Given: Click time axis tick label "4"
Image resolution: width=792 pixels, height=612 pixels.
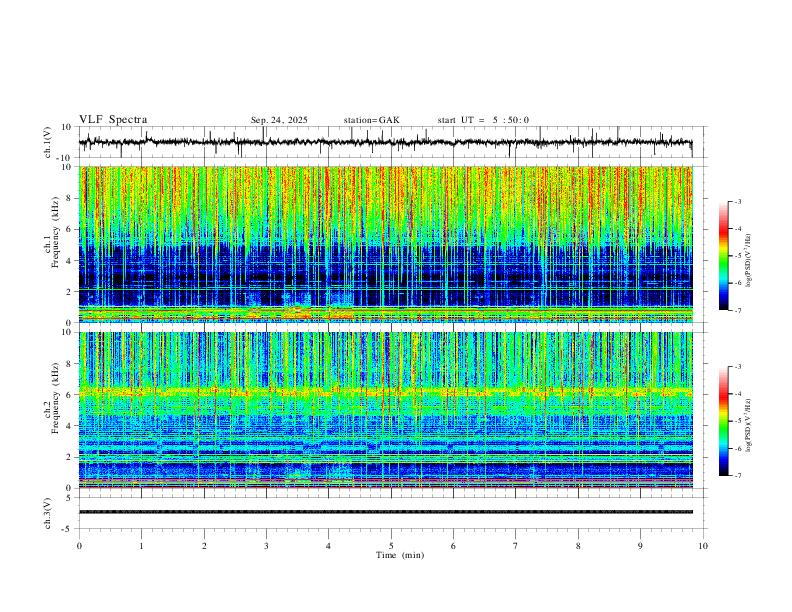Looking at the screenshot, I should tap(328, 546).
